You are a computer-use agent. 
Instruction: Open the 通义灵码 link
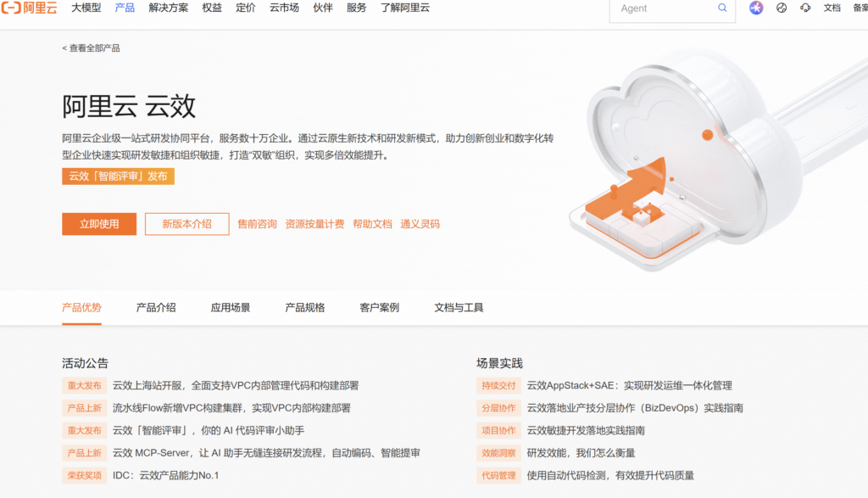420,224
